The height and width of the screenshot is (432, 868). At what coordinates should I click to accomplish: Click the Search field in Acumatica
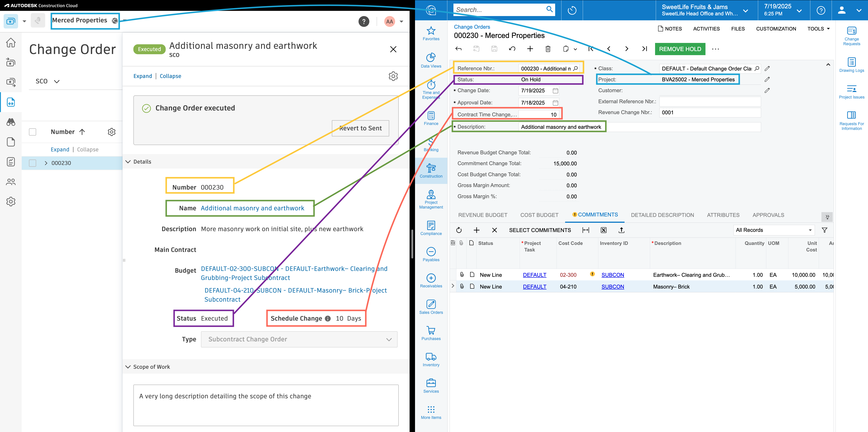(x=499, y=9)
